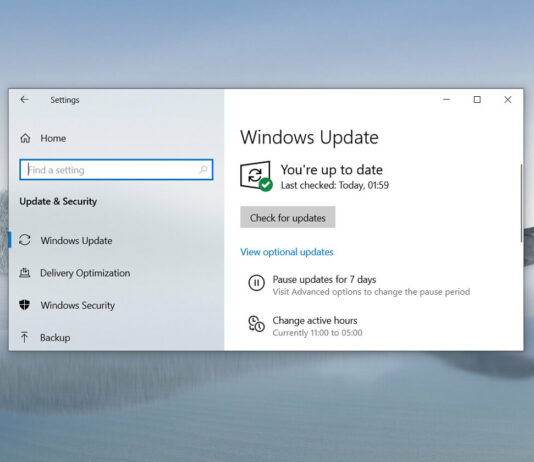Click the update status icon with checkmark

256,176
